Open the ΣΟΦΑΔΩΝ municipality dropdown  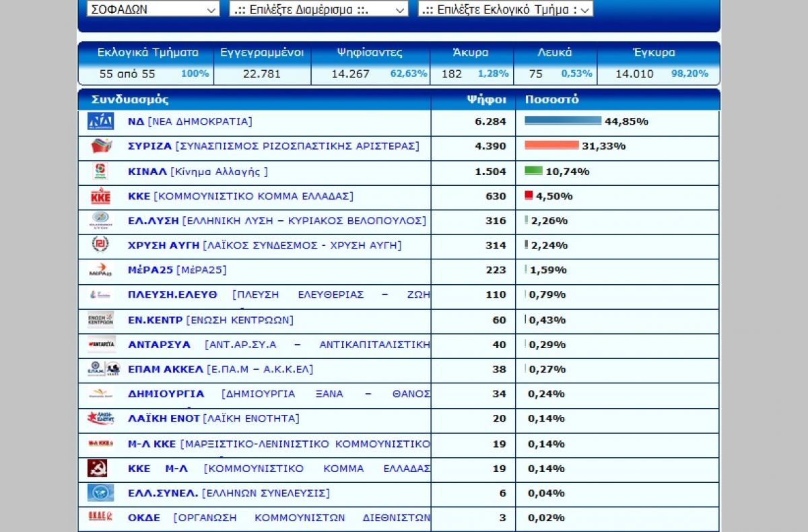pos(153,9)
